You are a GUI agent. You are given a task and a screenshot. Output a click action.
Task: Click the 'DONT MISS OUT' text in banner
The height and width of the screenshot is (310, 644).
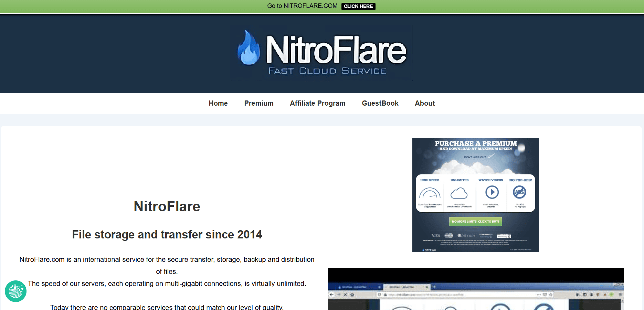[x=475, y=157]
